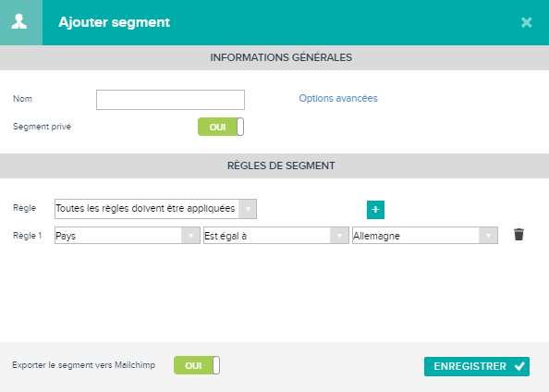This screenshot has height=392, width=549.
Task: Click the Règle 1 label
Action: tap(28, 236)
